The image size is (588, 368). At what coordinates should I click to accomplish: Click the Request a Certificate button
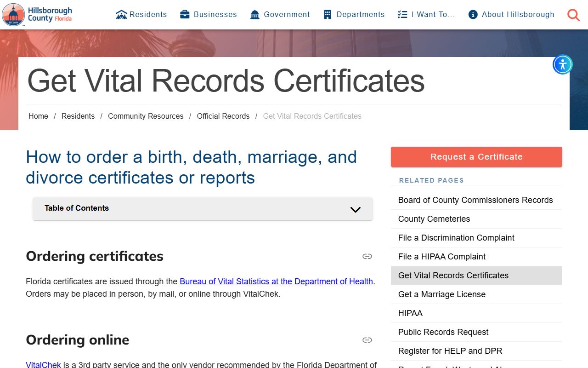(x=476, y=157)
